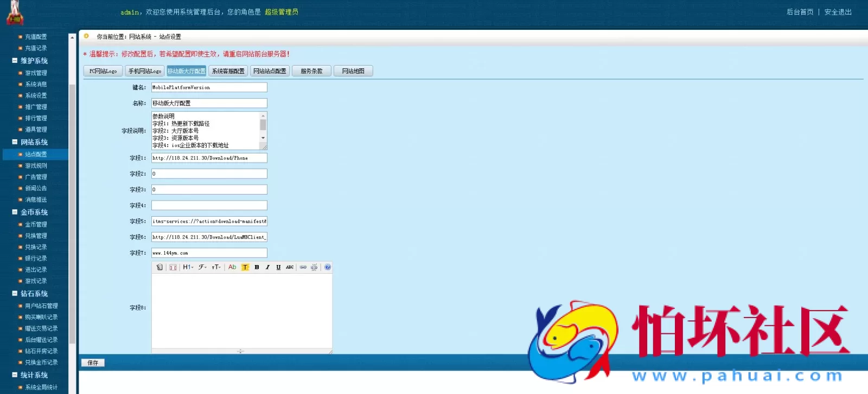Open 充值记录 in the sidebar
This screenshot has width=868, height=394.
36,48
